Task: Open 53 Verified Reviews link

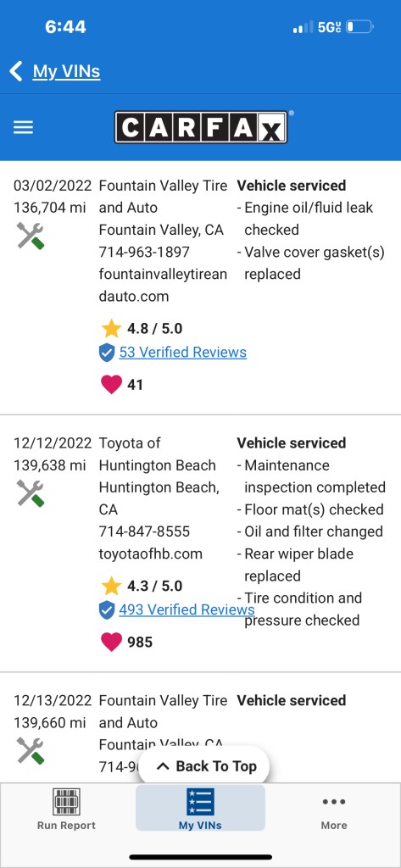Action: click(183, 352)
